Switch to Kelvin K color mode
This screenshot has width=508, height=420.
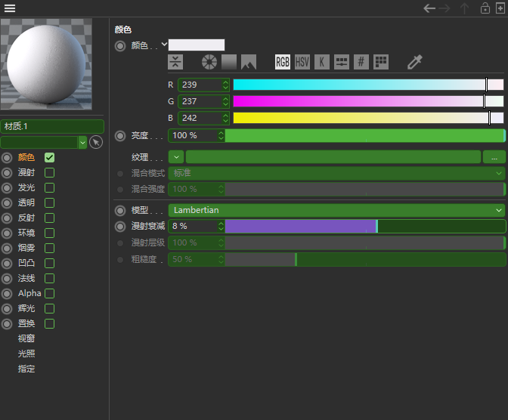(x=322, y=62)
